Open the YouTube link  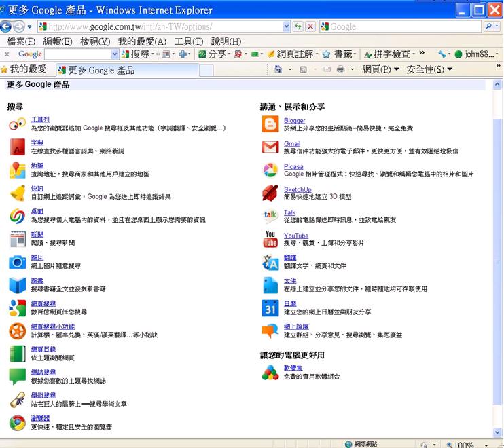click(x=296, y=236)
